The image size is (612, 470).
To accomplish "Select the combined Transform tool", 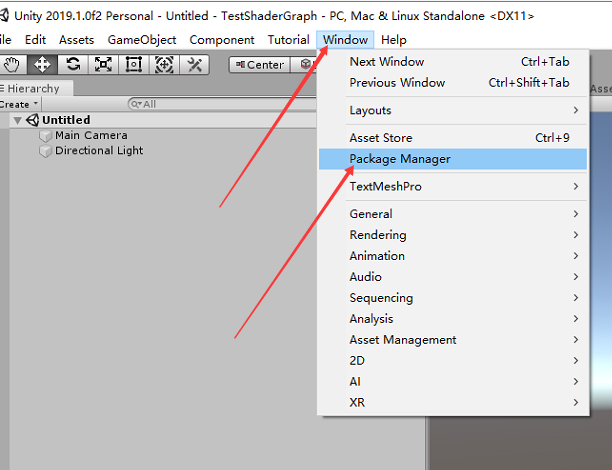I will coord(164,64).
